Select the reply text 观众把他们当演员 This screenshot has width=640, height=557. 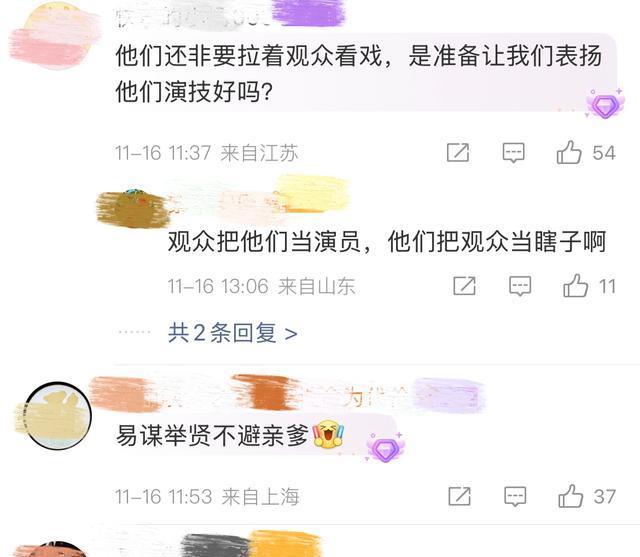point(264,242)
